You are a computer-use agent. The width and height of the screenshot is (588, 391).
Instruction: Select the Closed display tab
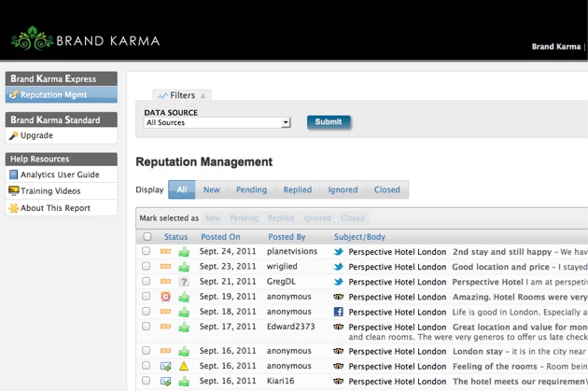point(387,189)
